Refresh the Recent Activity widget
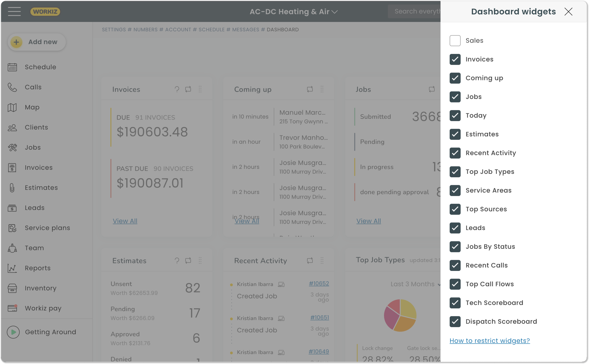Image resolution: width=589 pixels, height=364 pixels. pyautogui.click(x=310, y=260)
